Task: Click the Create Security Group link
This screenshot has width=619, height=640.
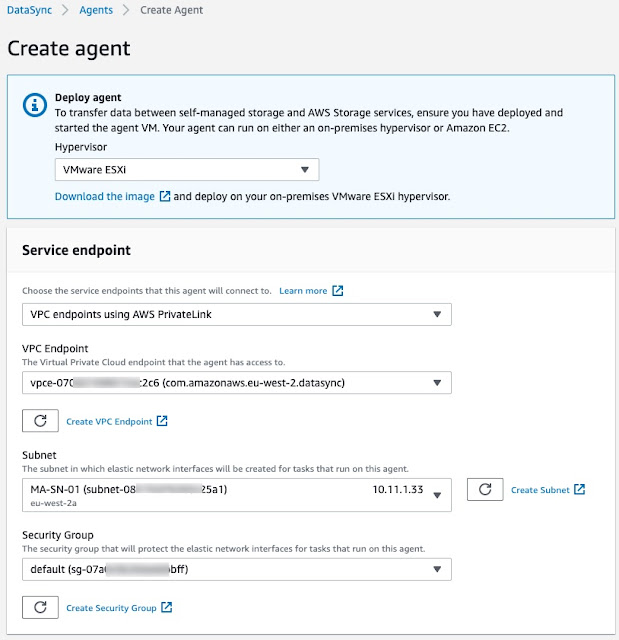Action: click(111, 608)
